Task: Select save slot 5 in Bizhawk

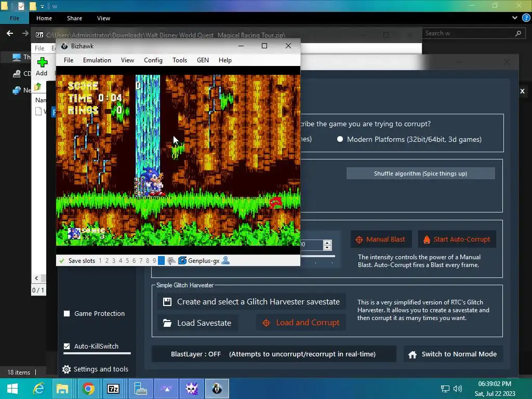Action: pos(127,261)
